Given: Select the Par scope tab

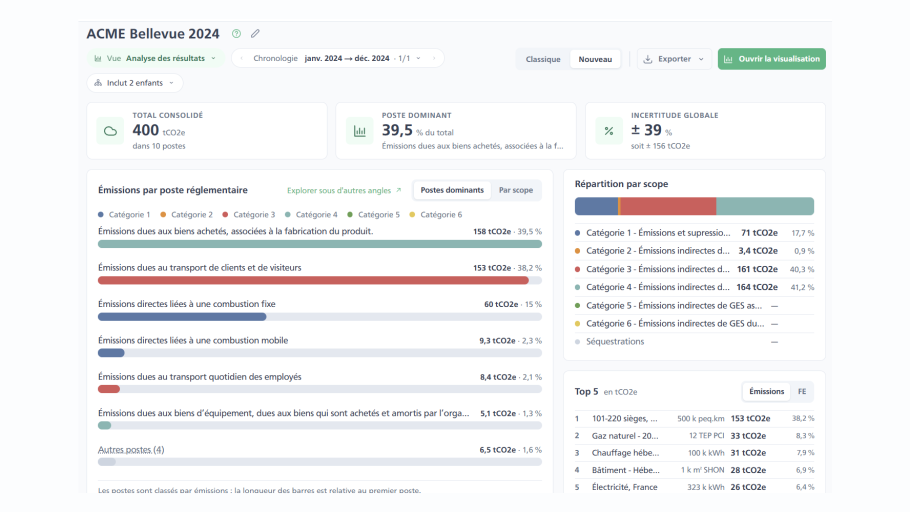Looking at the screenshot, I should click(516, 190).
